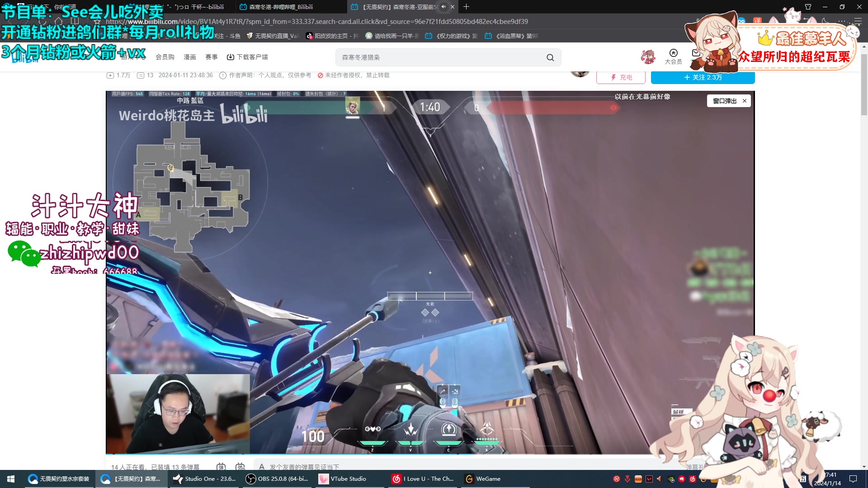Close the 窗口弹出 popout label
This screenshot has width=868, height=488.
point(744,101)
